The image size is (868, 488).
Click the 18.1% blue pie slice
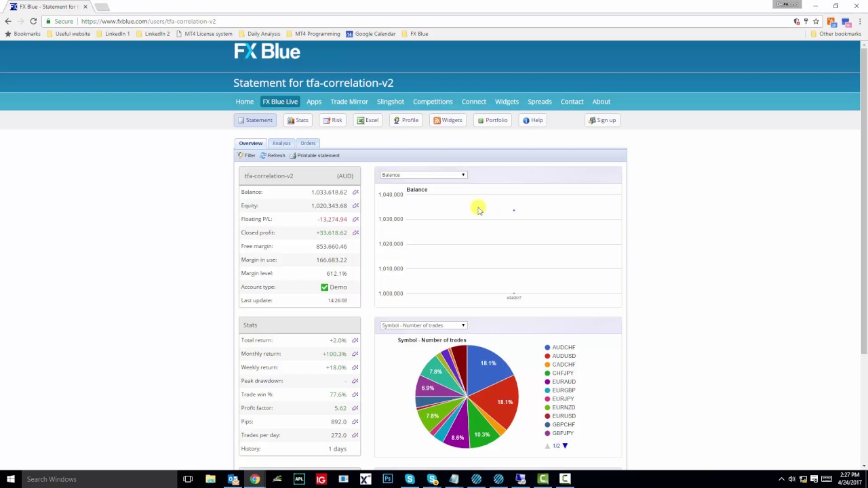coord(490,367)
